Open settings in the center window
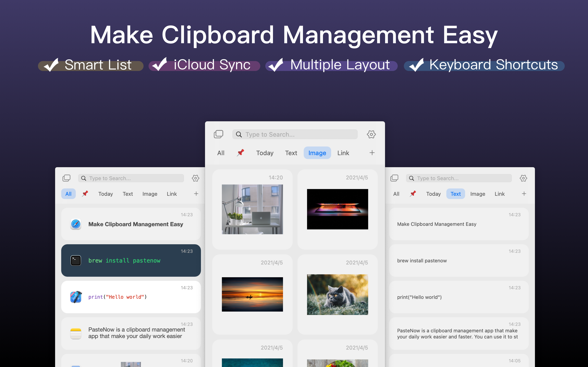The width and height of the screenshot is (588, 367). tap(371, 134)
